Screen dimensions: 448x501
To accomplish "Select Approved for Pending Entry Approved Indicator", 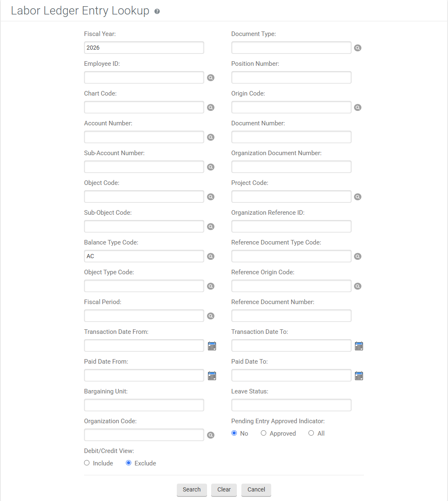I will pyautogui.click(x=263, y=433).
